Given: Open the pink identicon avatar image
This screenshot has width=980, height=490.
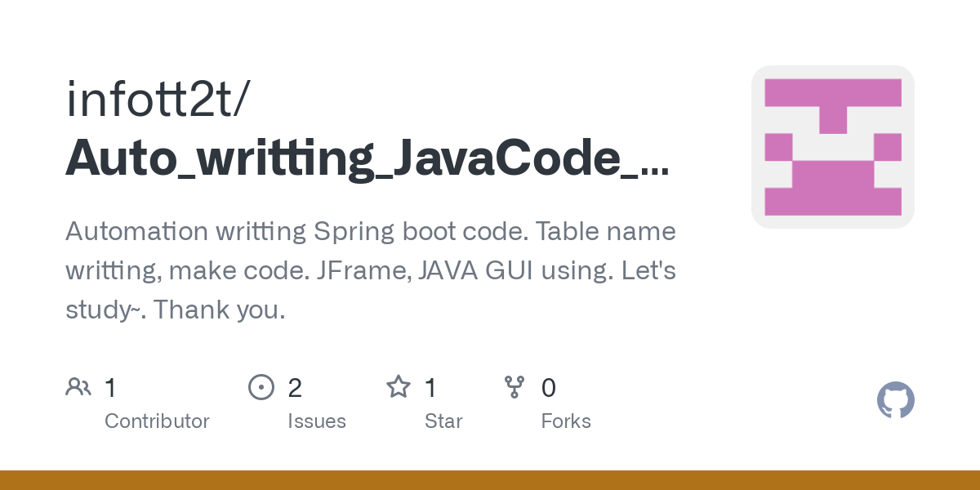Looking at the screenshot, I should tap(832, 147).
